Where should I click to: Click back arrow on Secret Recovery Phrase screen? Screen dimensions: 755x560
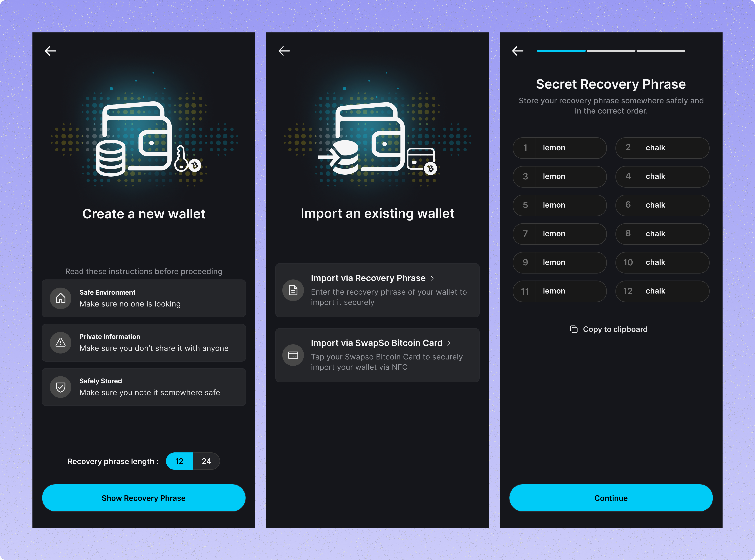pyautogui.click(x=518, y=51)
